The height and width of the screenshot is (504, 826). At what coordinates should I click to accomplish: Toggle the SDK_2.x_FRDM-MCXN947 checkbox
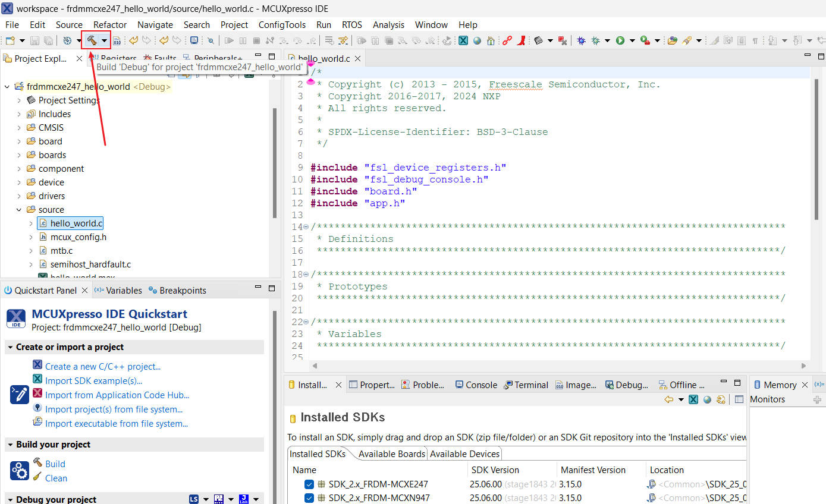coord(309,497)
